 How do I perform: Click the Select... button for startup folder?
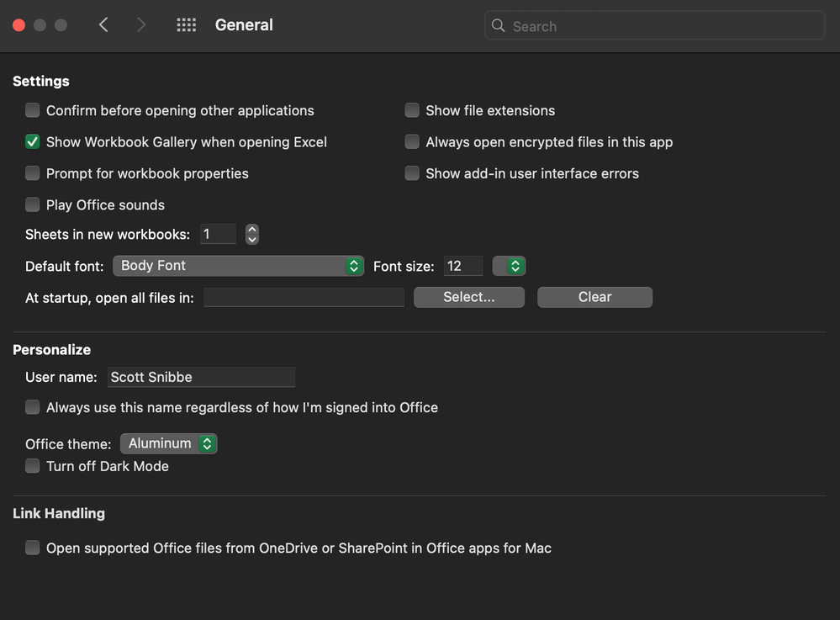click(x=468, y=297)
